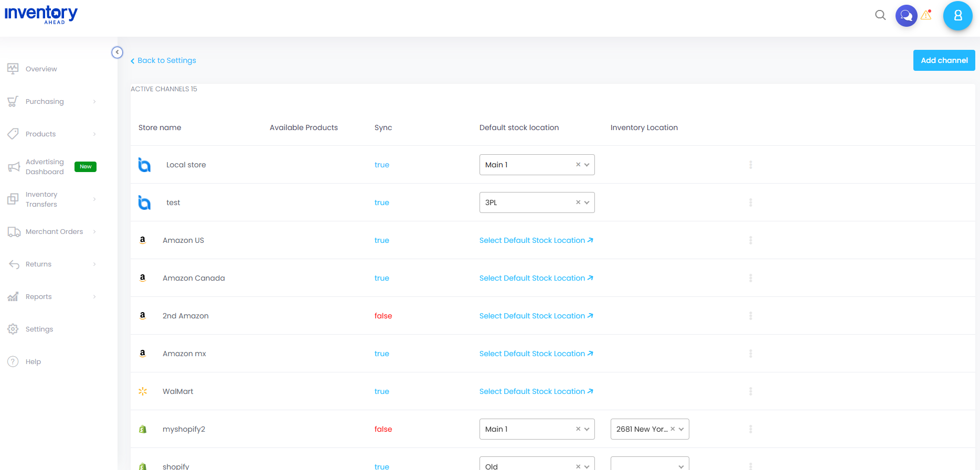980x470 pixels.
Task: Click the Amazon mx store name
Action: point(184,354)
